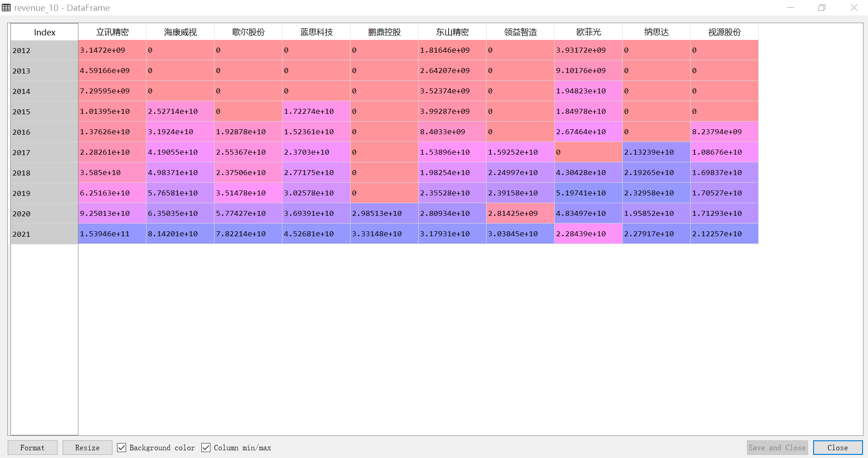Click cell 1.81646e+09
Viewport: 868px width, 458px height.
[x=453, y=50]
